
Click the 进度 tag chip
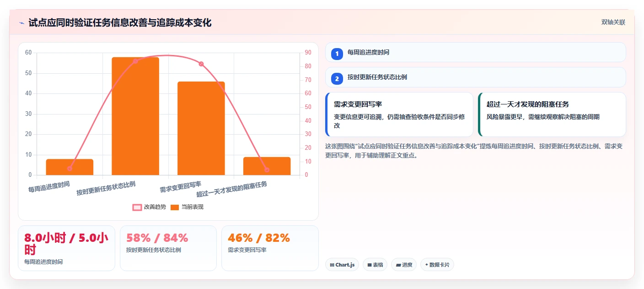click(404, 265)
